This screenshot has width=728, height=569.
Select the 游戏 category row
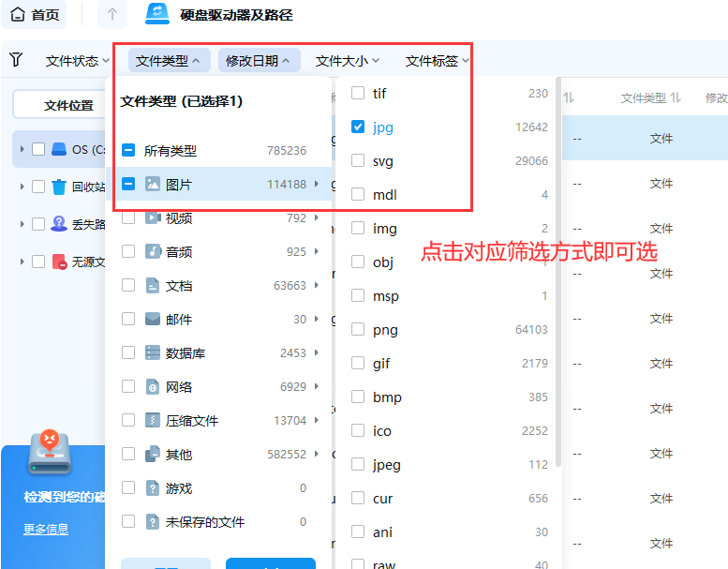click(219, 487)
